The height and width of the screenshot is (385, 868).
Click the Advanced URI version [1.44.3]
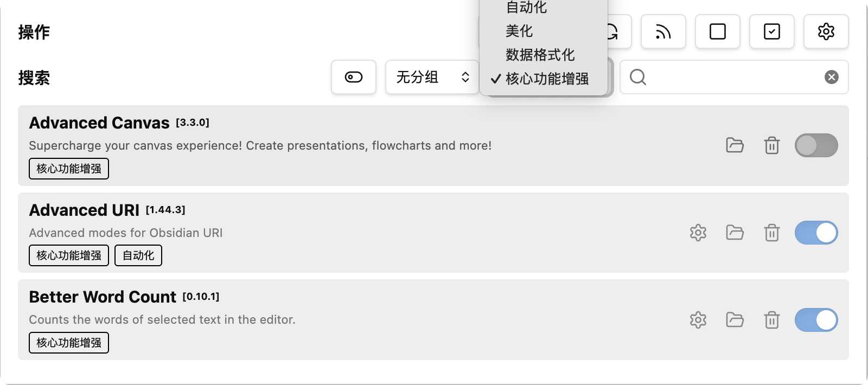click(165, 210)
